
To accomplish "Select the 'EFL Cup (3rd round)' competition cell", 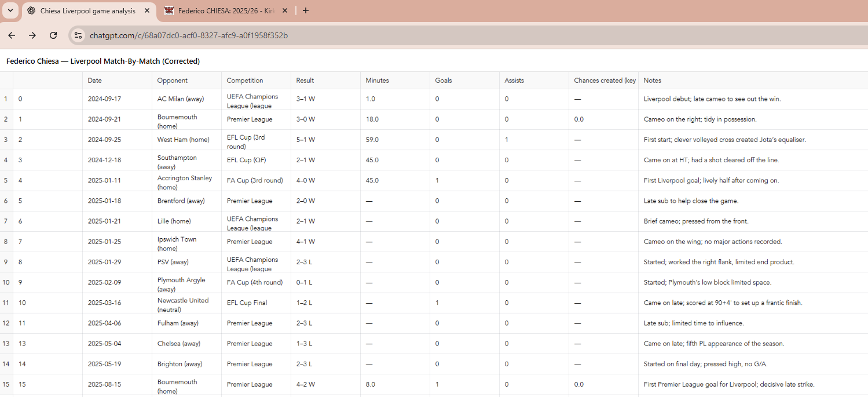I will tap(256, 140).
